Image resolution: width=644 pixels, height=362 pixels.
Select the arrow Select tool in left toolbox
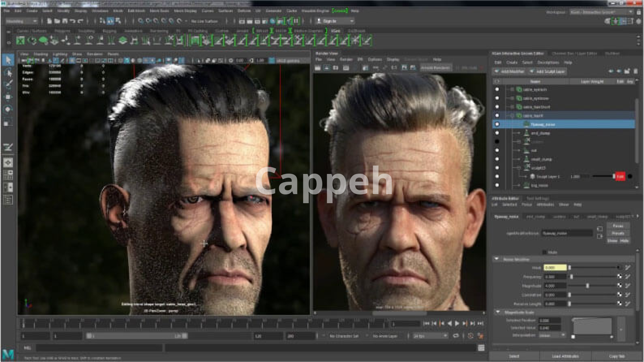coord(8,60)
